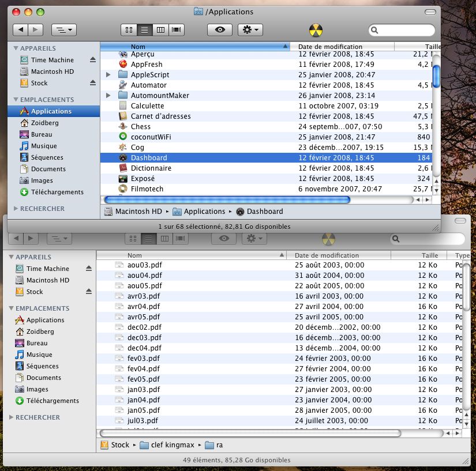Sort the ra window by Taille column
Viewport: 476px width, 471px height.
419,255
